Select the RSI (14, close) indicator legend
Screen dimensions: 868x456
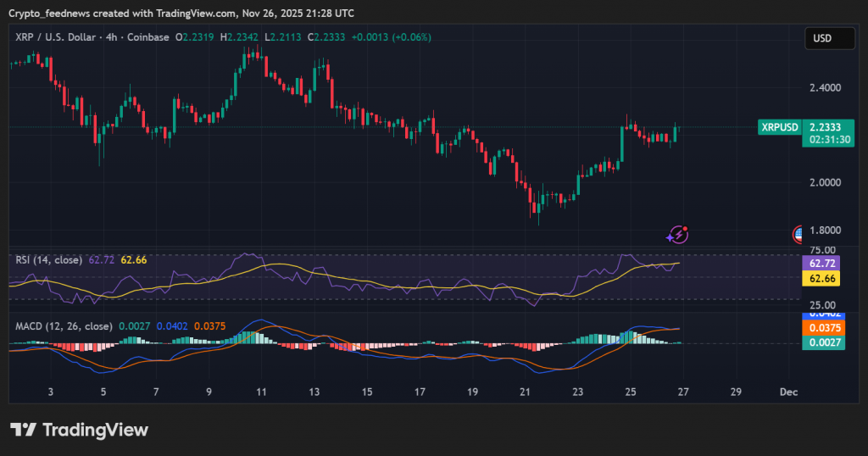coord(49,259)
